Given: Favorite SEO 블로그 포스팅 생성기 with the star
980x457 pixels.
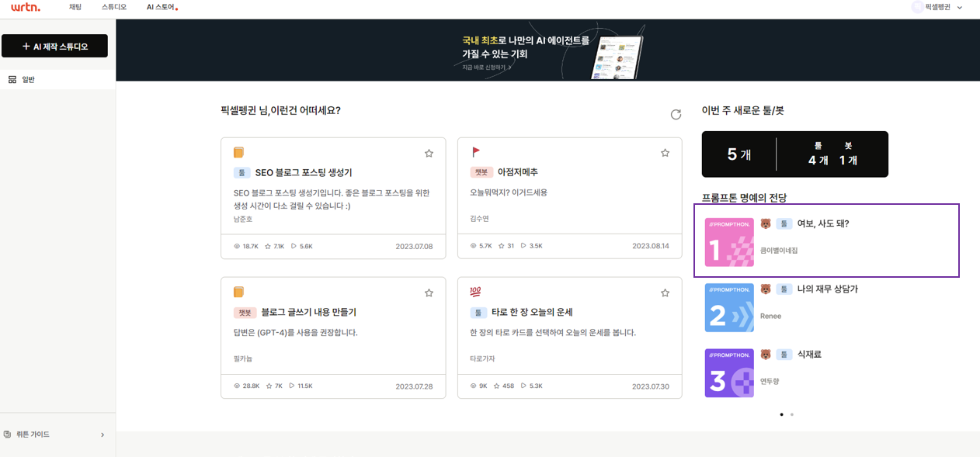Looking at the screenshot, I should point(429,153).
